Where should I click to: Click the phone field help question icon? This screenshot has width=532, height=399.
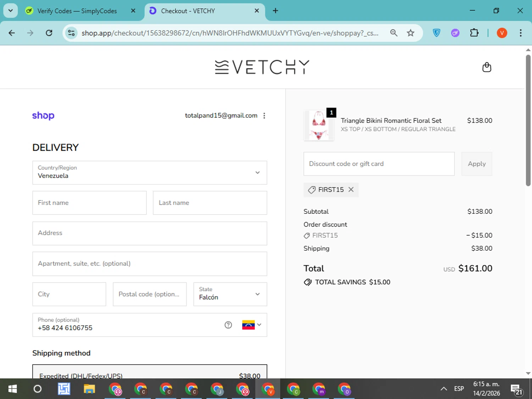[x=228, y=325]
